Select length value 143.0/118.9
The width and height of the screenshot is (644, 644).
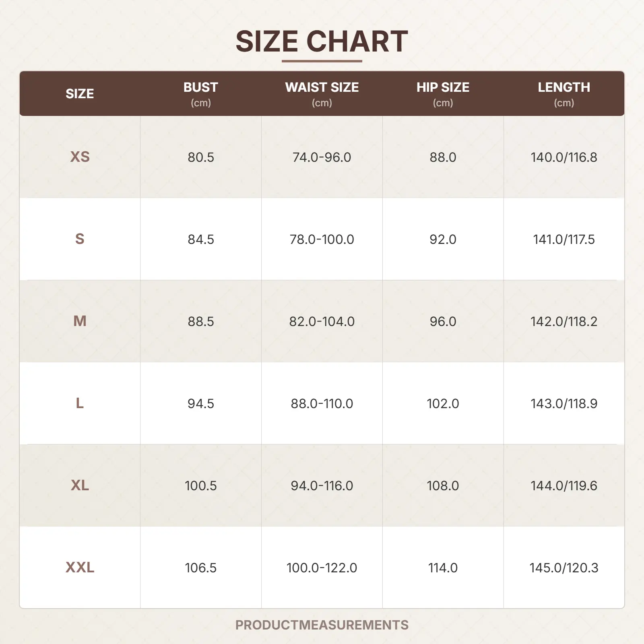[563, 403]
